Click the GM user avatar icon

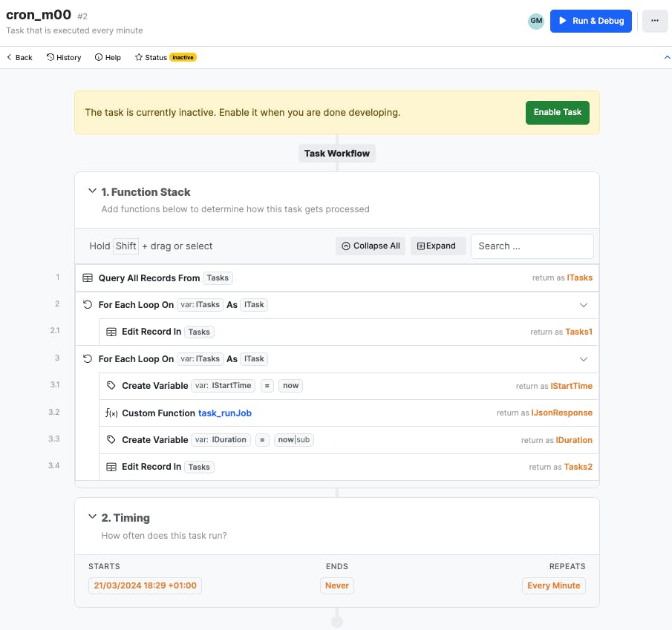pyautogui.click(x=535, y=22)
